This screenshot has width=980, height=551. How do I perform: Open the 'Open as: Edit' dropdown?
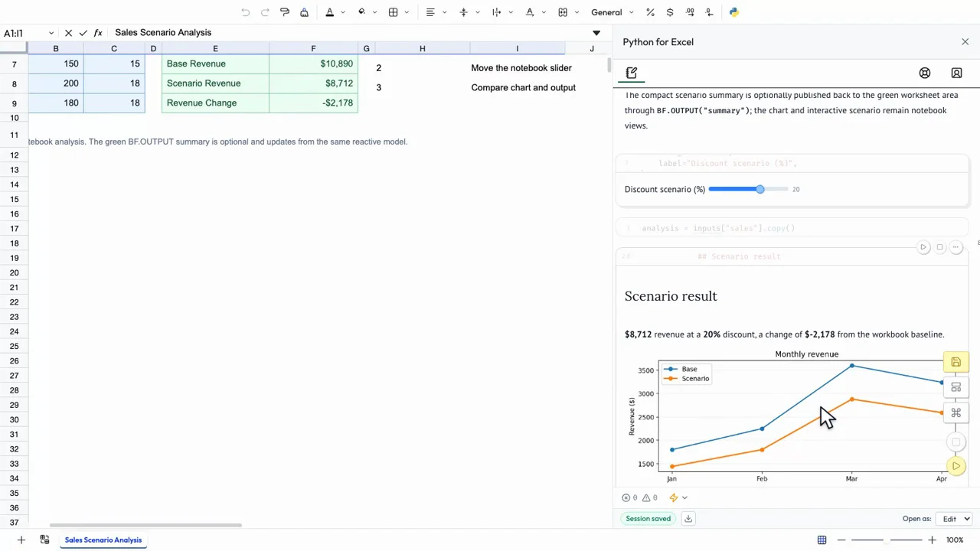click(955, 519)
